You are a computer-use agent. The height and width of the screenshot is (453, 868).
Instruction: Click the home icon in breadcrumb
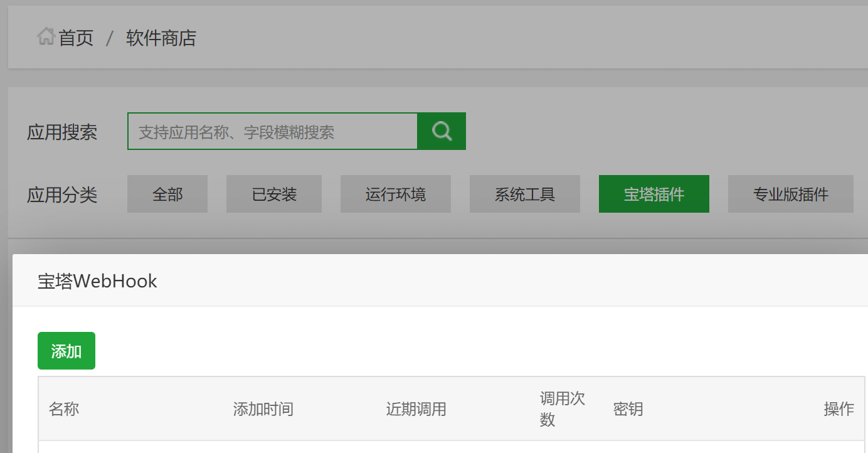point(46,37)
